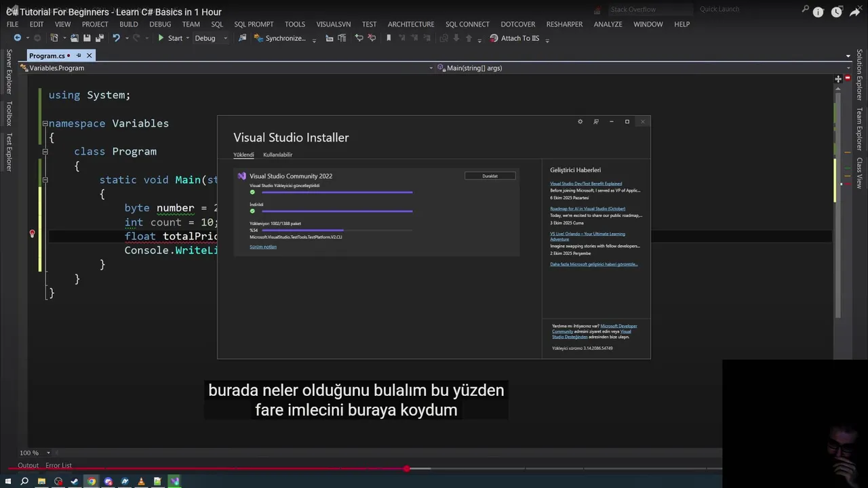This screenshot has width=868, height=488.
Task: Open the Error List tab
Action: point(58,466)
